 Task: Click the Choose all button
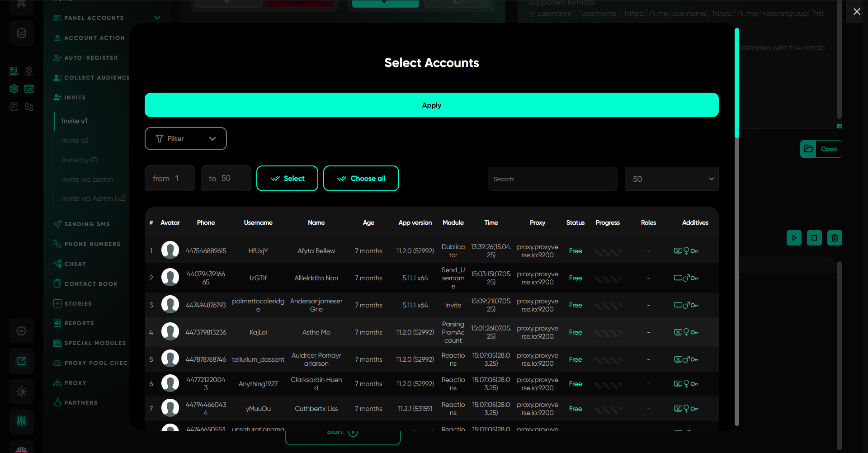point(361,179)
